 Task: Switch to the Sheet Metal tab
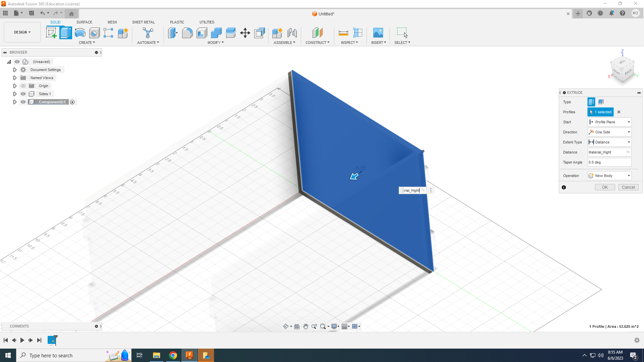(x=143, y=22)
